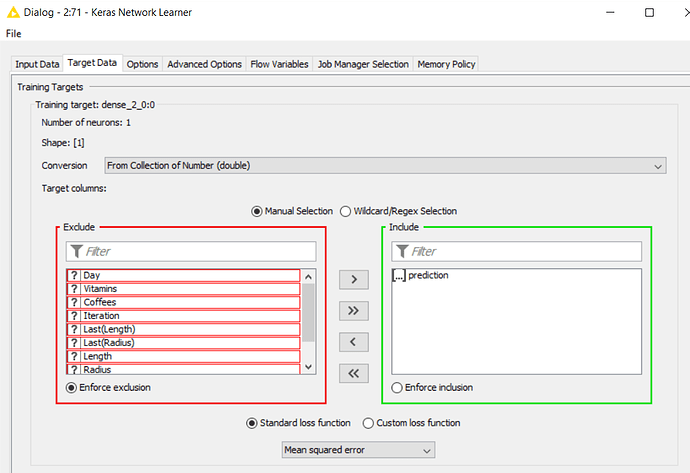Click the unknown-type icon next to Iteration
The height and width of the screenshot is (473, 690).
[74, 316]
